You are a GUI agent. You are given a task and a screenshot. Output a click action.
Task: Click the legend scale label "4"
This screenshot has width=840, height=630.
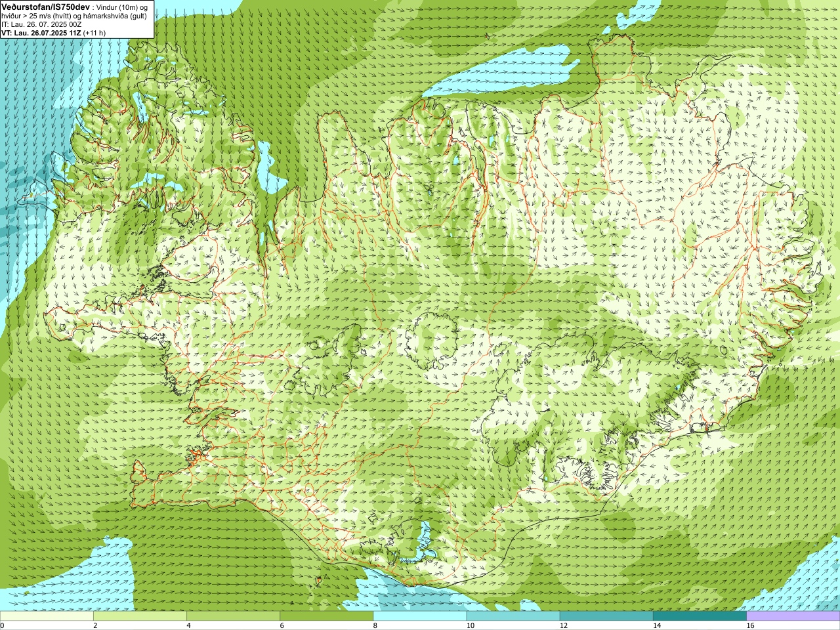(189, 626)
